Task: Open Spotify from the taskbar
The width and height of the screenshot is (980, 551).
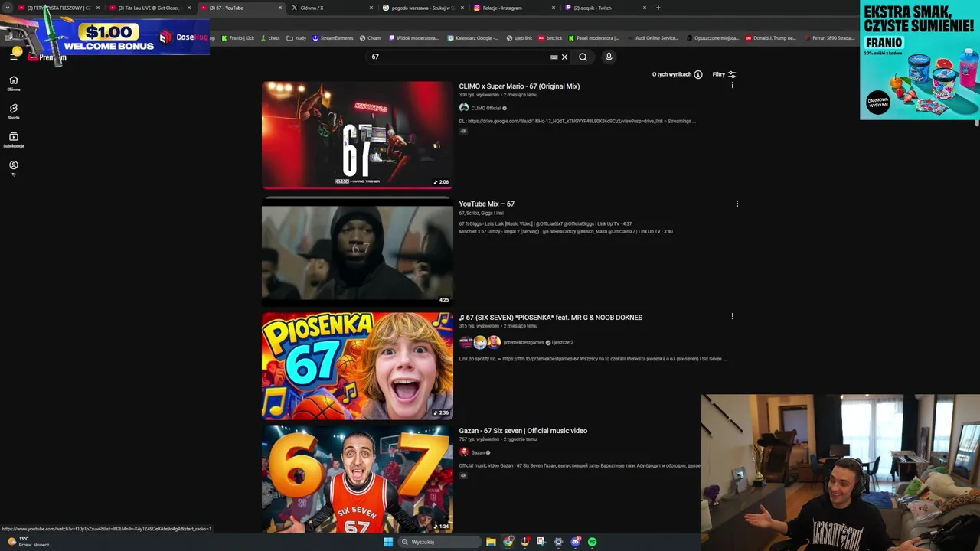Action: (x=593, y=542)
